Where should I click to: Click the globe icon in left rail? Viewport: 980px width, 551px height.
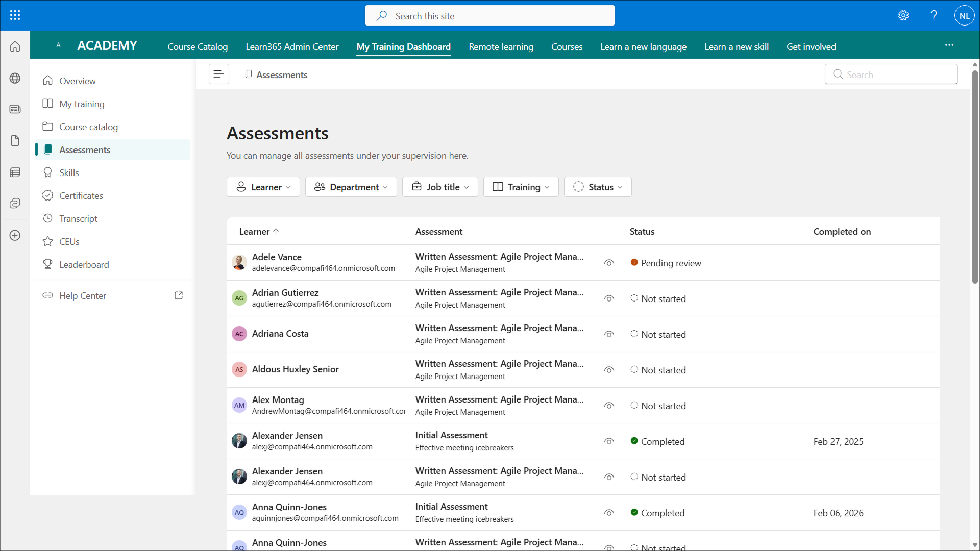point(15,78)
